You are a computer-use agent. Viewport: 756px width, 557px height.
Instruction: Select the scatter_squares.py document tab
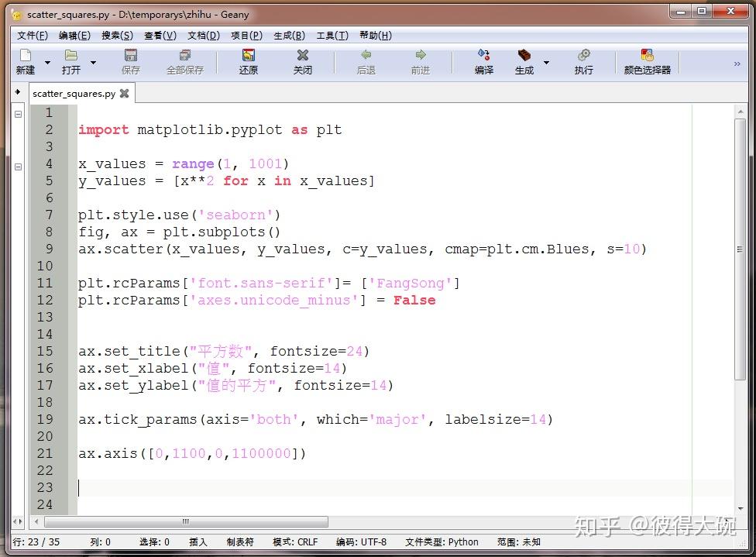(74, 94)
